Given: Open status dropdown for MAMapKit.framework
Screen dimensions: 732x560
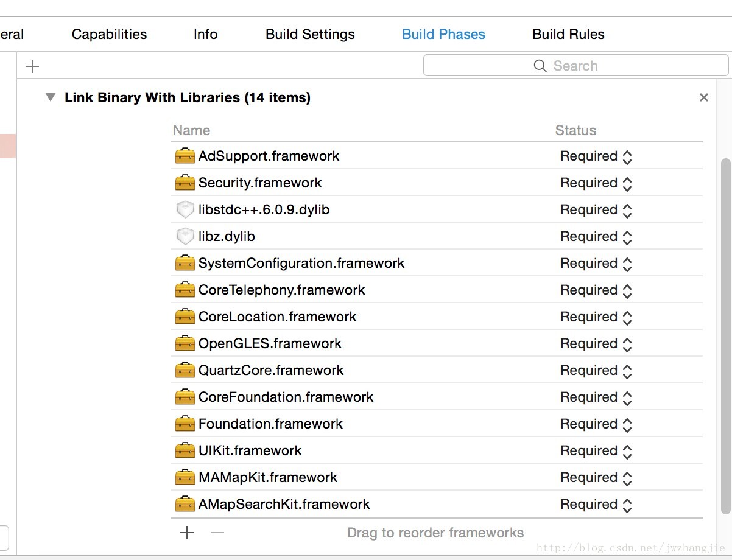Looking at the screenshot, I should tap(596, 478).
